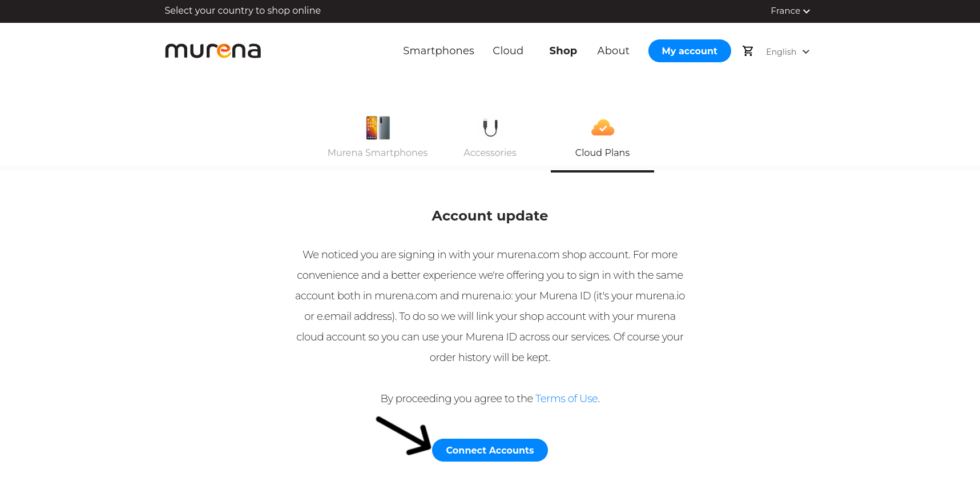Open the Cloud menu item
This screenshot has height=481, width=980.
(508, 51)
